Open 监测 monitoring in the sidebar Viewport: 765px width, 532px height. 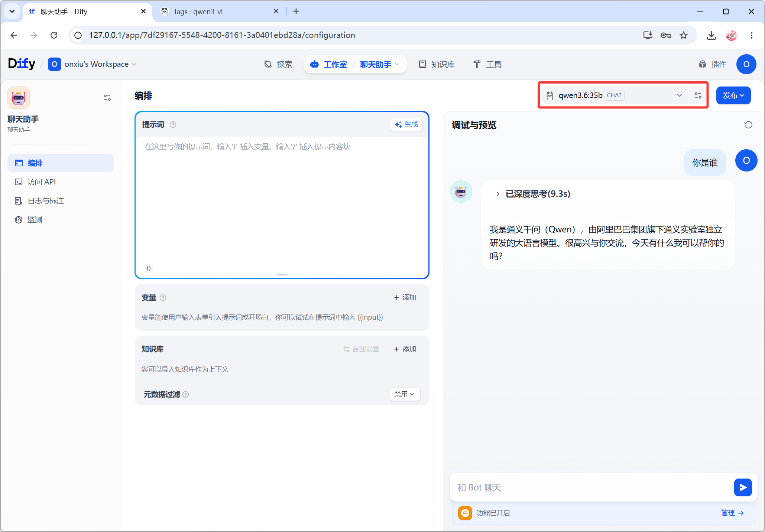61,220
